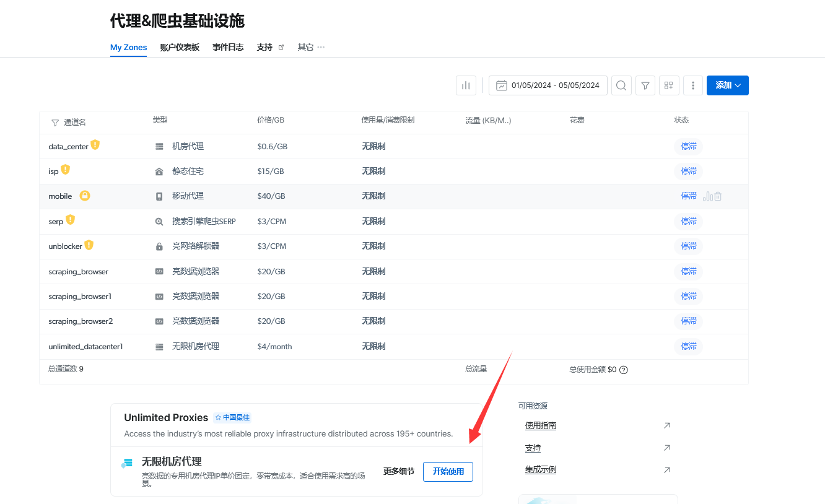Open the three-dot more options menu
825x504 pixels.
tap(693, 85)
